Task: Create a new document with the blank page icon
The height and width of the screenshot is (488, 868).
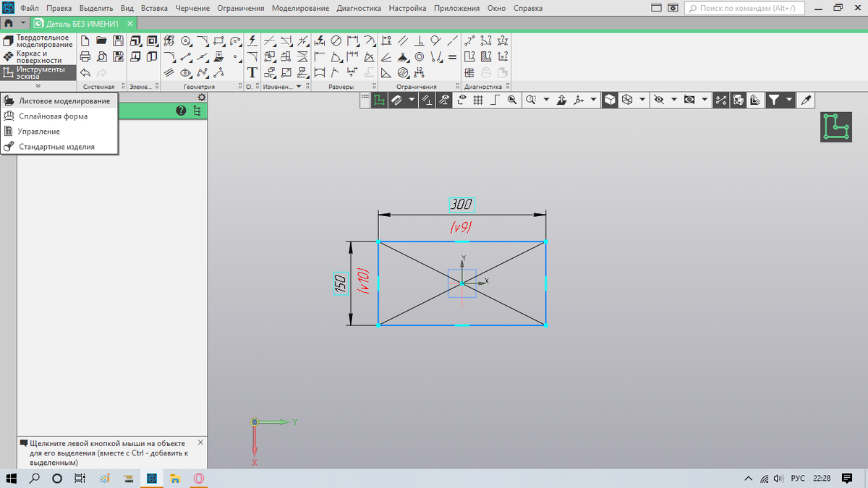Action: 85,40
